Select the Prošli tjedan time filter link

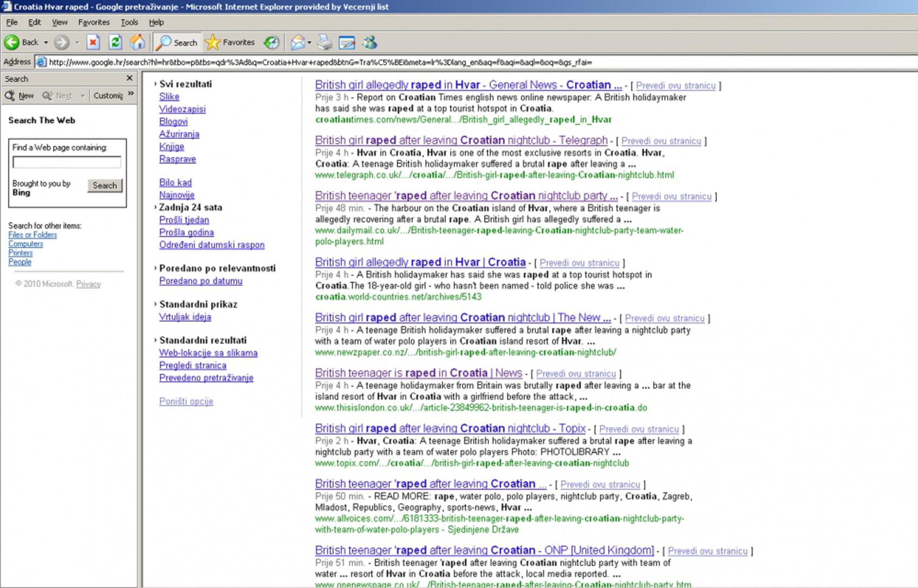click(x=184, y=220)
